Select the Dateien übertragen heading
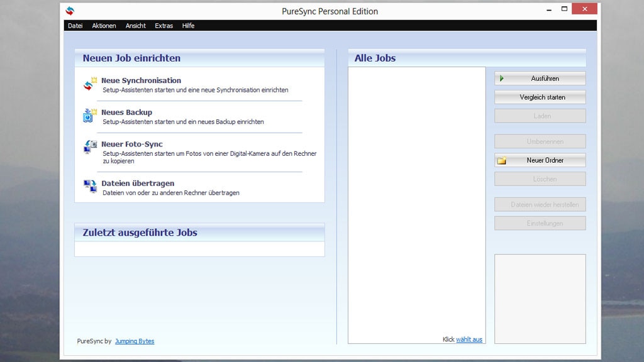This screenshot has width=644, height=362. (x=138, y=183)
